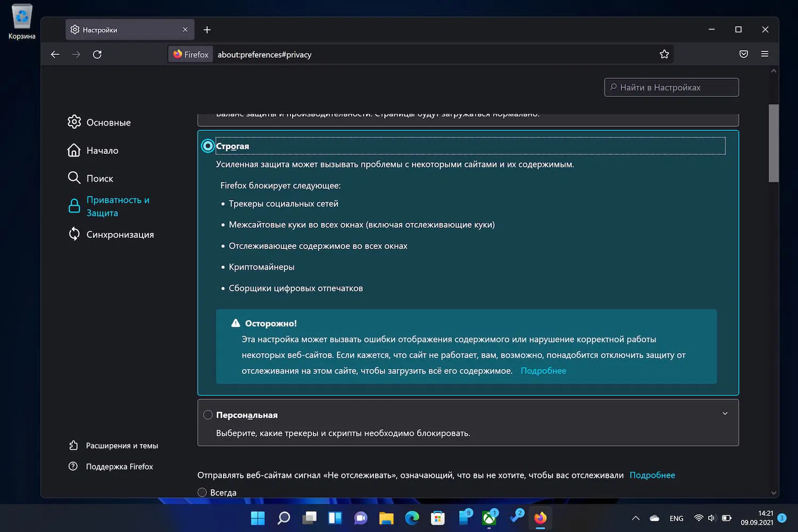Maximize the Firefox window
The image size is (798, 532).
(x=738, y=30)
